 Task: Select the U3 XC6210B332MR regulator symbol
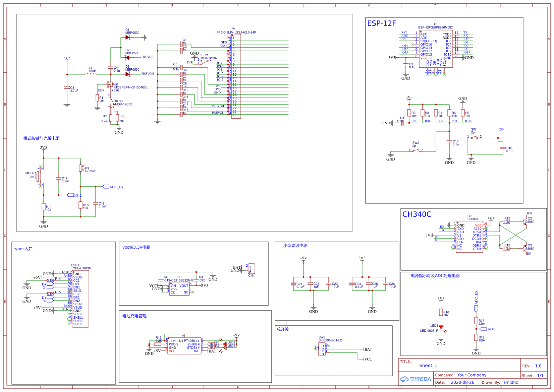point(179,289)
